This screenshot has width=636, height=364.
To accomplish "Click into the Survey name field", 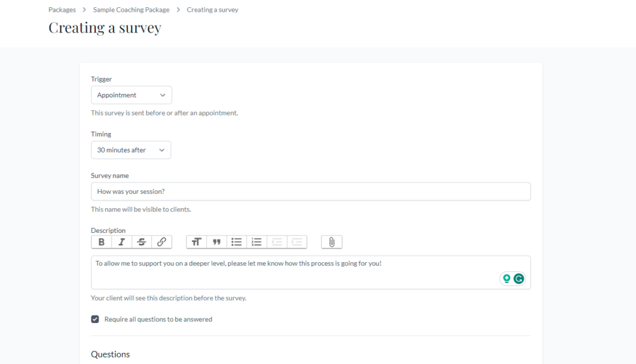I will tap(310, 191).
